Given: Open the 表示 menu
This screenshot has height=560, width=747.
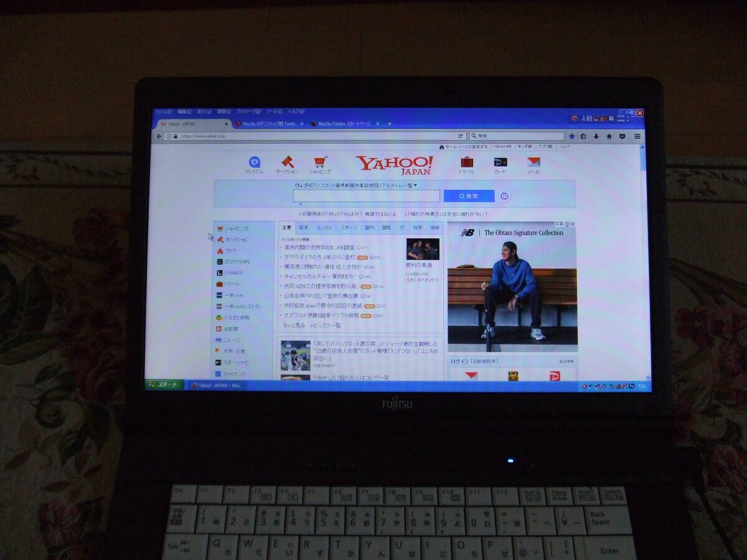Looking at the screenshot, I should pyautogui.click(x=204, y=112).
